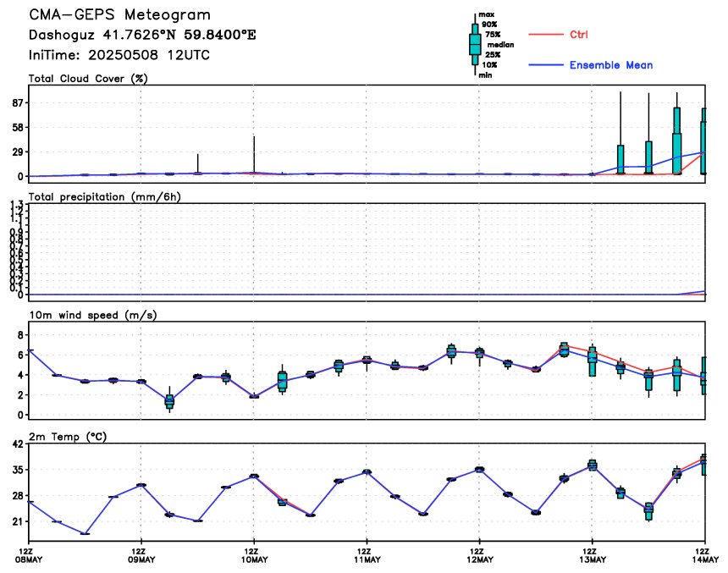Click the '12Z 10MAY' time axis label

pos(254,555)
